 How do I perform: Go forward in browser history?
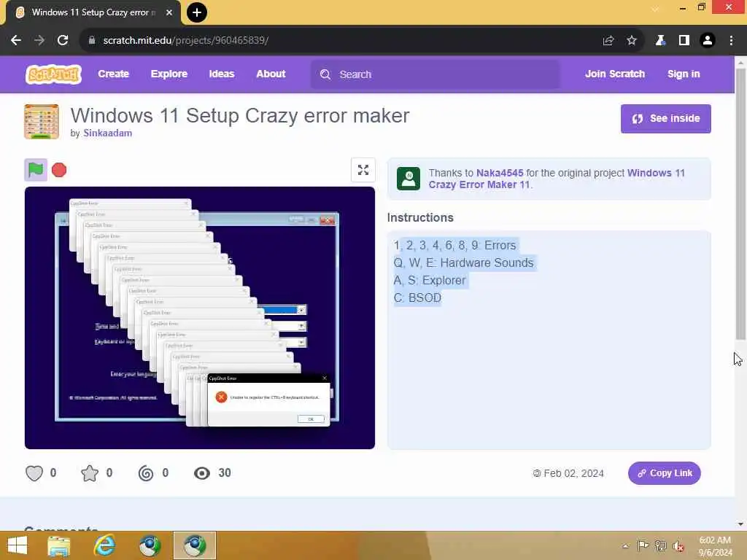tap(39, 41)
